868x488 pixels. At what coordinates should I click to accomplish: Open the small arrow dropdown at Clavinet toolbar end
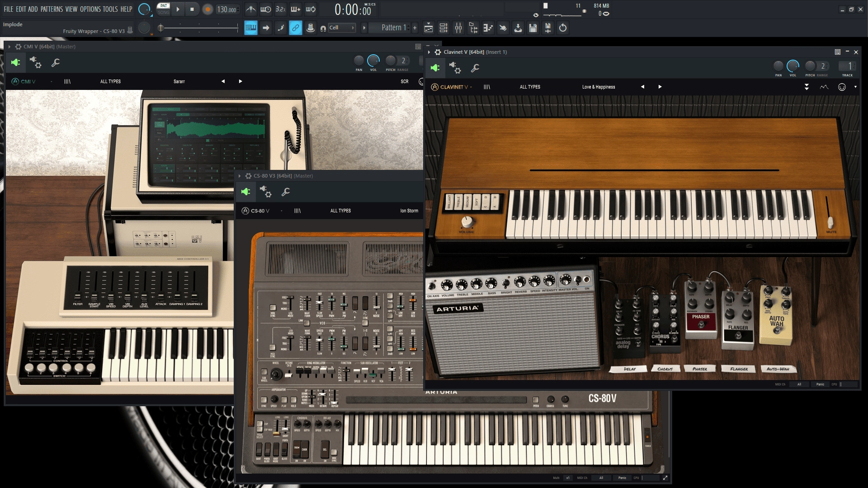coord(855,87)
